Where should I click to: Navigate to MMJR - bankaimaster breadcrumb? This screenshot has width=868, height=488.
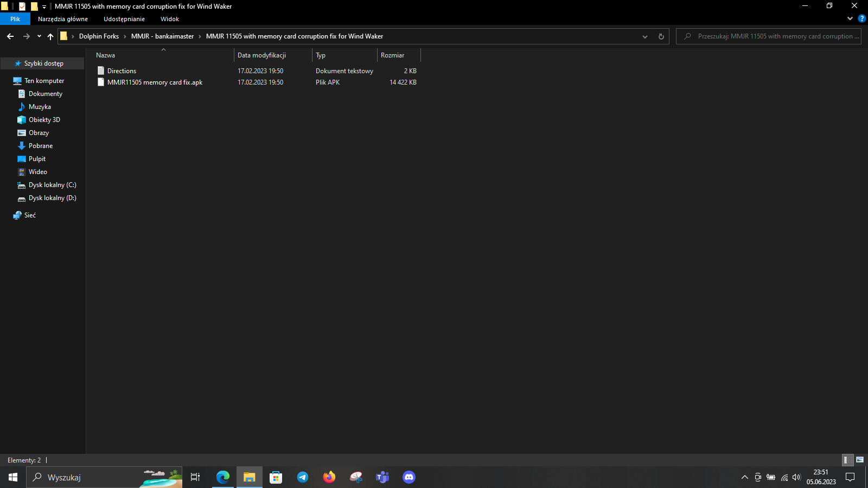[x=162, y=36]
